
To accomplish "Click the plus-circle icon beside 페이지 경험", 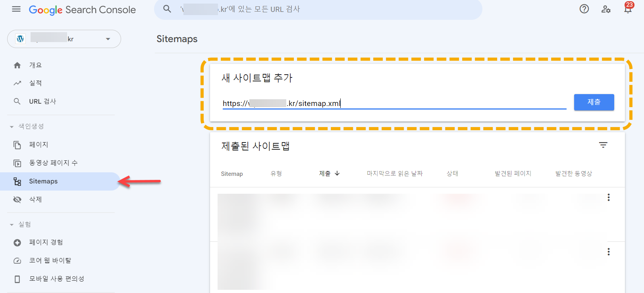I will pos(17,243).
